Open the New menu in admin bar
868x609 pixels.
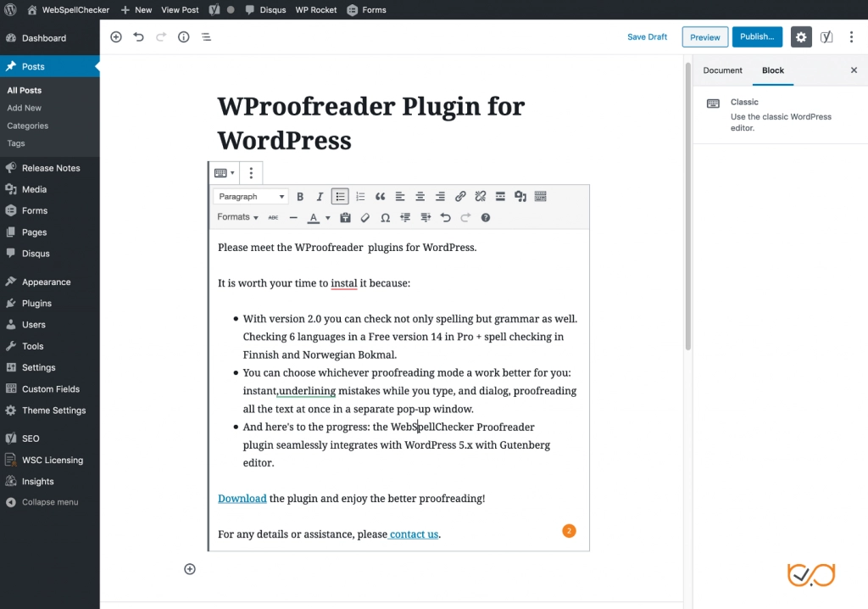pyautogui.click(x=136, y=10)
